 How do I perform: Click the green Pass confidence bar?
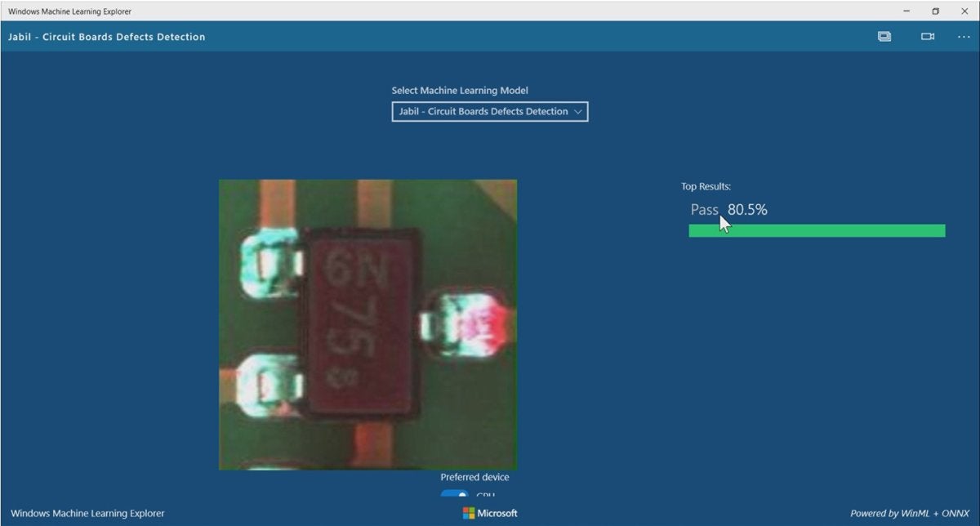point(817,231)
